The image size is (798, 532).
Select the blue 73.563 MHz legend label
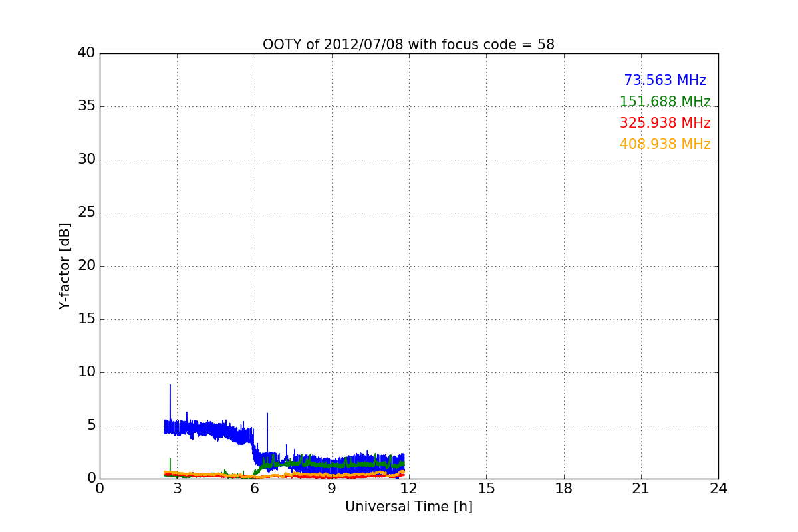coord(665,80)
